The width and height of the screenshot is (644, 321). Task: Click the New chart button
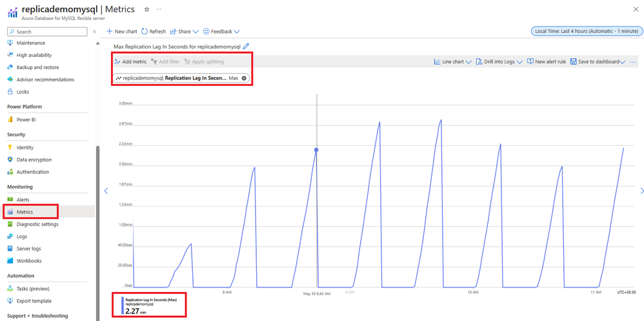[x=122, y=32]
